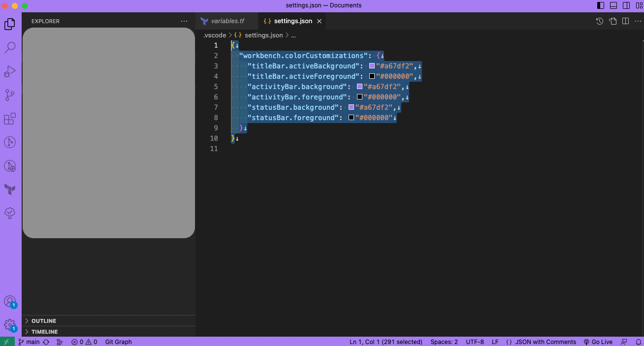Click the feedback icon left of the bell
This screenshot has width=644, height=346.
click(624, 342)
